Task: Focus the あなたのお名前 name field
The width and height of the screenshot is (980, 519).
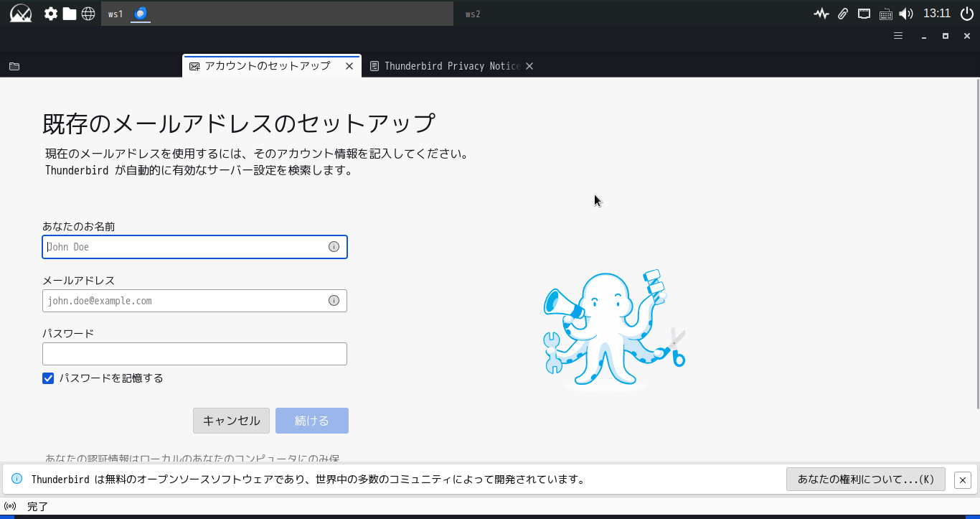Action: (194, 247)
